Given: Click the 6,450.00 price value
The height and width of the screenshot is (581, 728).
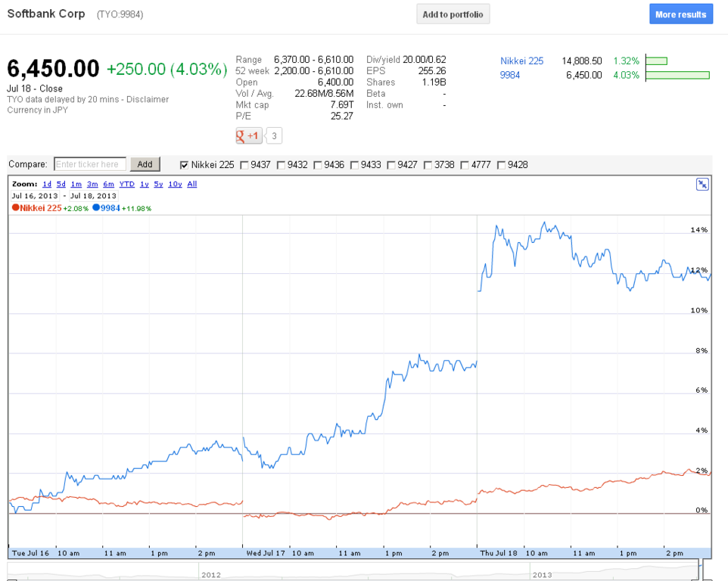Looking at the screenshot, I should 53,69.
